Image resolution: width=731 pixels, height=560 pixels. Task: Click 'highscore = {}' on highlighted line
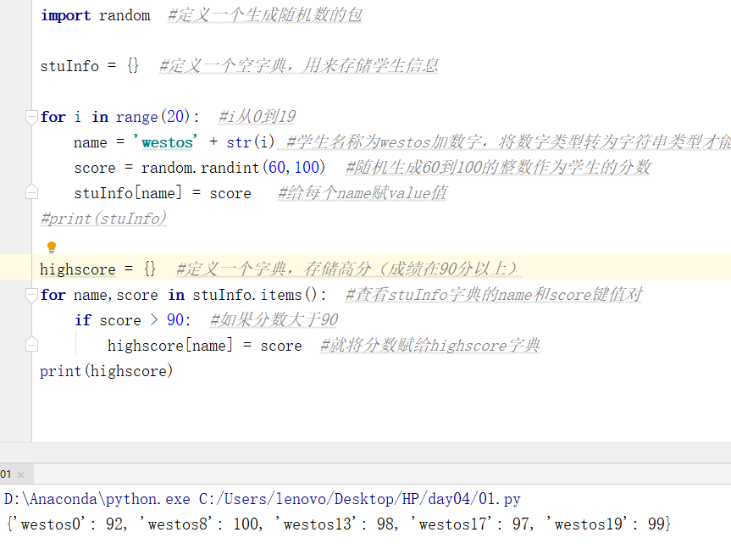[x=97, y=269]
